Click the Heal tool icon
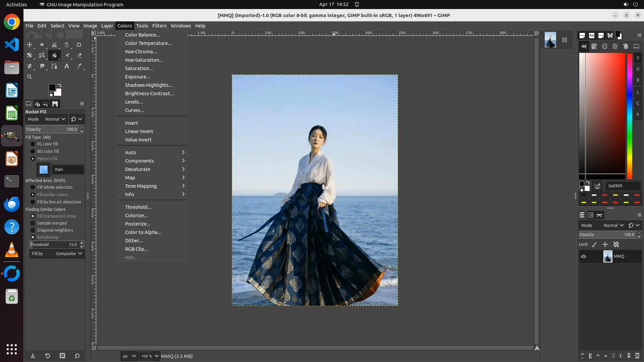 tap(30, 66)
